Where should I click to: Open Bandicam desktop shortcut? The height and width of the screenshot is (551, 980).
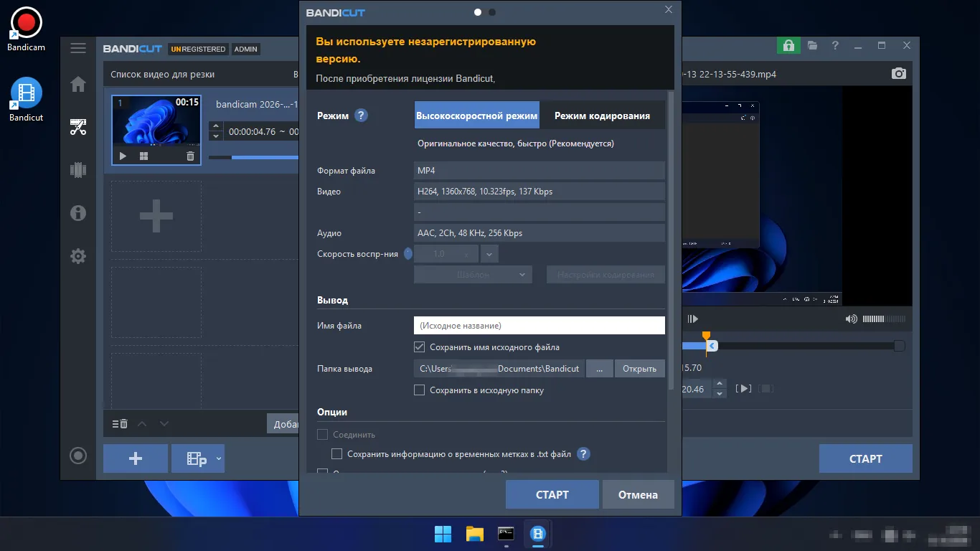pos(27,29)
